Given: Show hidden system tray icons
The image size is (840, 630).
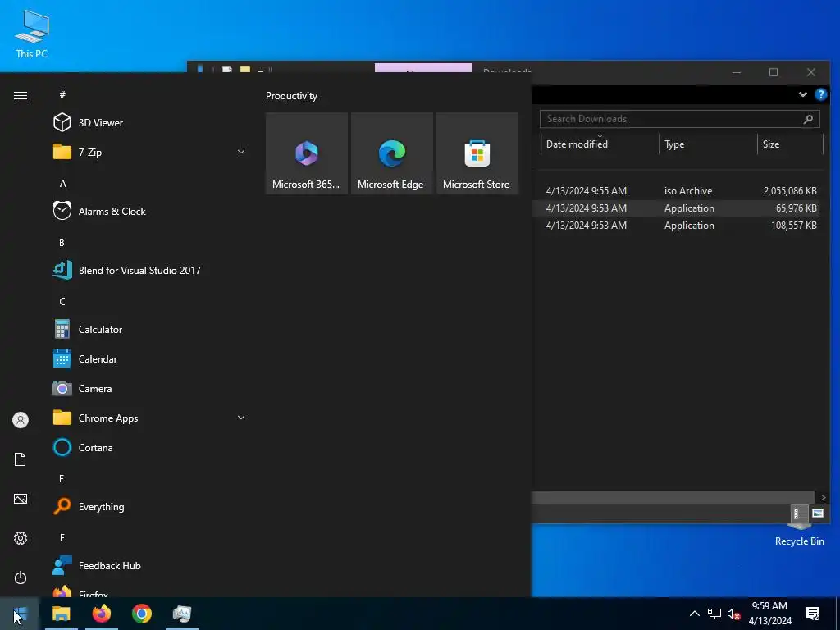Looking at the screenshot, I should [694, 614].
